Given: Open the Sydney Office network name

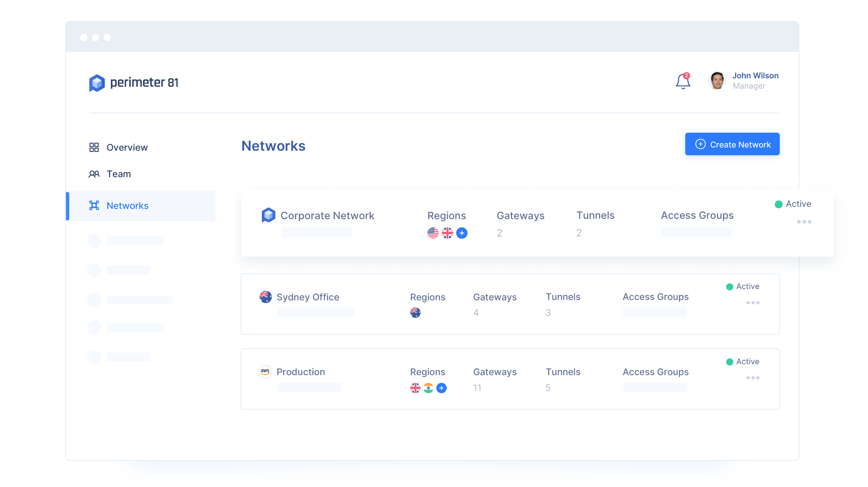Looking at the screenshot, I should pos(308,297).
